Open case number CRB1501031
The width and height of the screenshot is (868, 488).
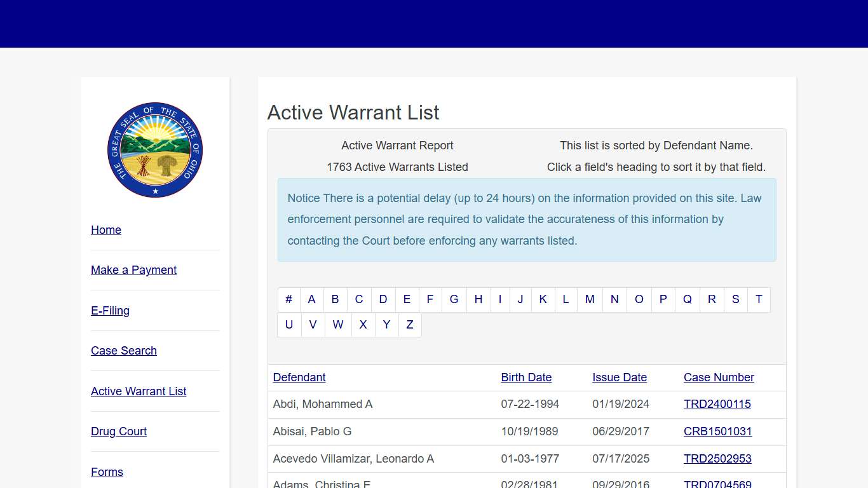pyautogui.click(x=718, y=431)
